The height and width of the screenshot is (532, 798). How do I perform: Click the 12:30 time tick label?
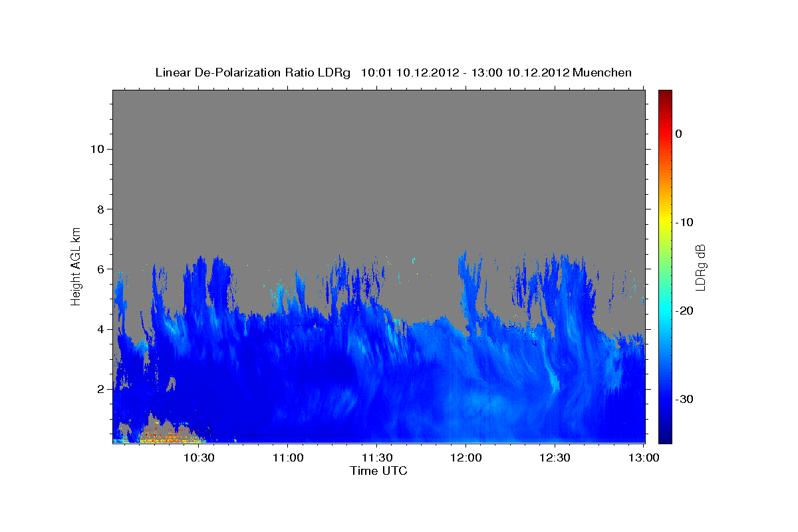(555, 458)
